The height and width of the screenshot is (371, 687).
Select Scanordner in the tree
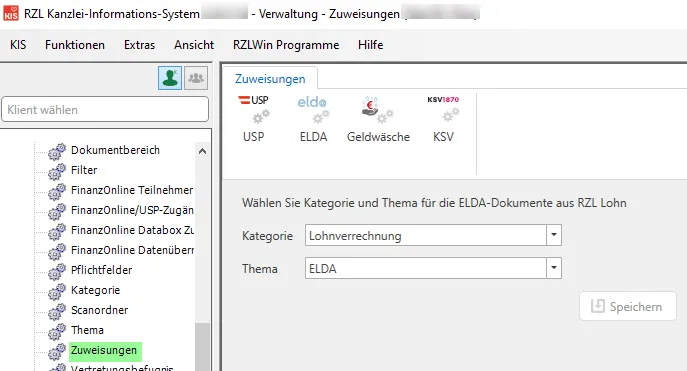100,310
